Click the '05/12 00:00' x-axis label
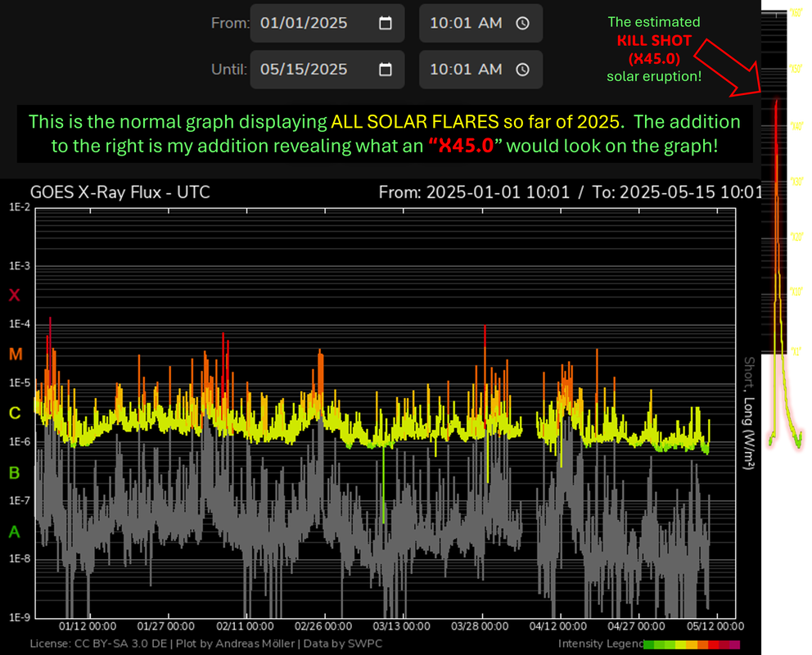Image resolution: width=812 pixels, height=655 pixels. tap(715, 626)
